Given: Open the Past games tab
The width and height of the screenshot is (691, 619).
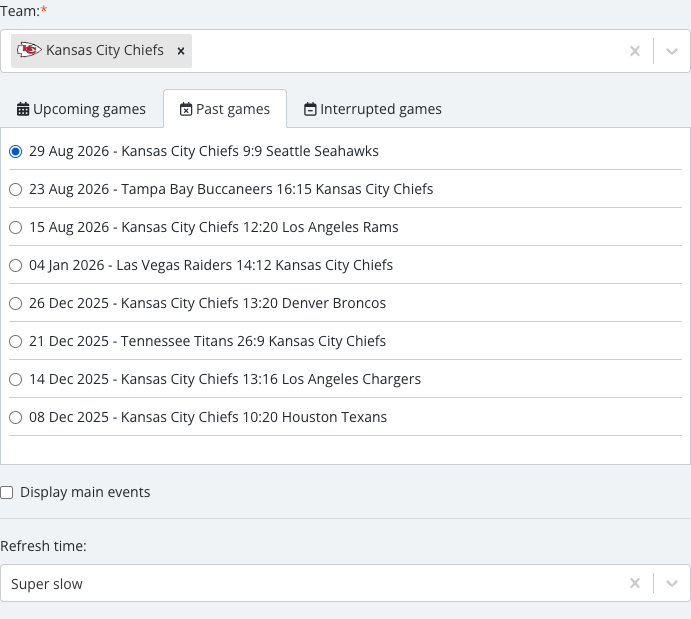Looking at the screenshot, I should pos(225,109).
